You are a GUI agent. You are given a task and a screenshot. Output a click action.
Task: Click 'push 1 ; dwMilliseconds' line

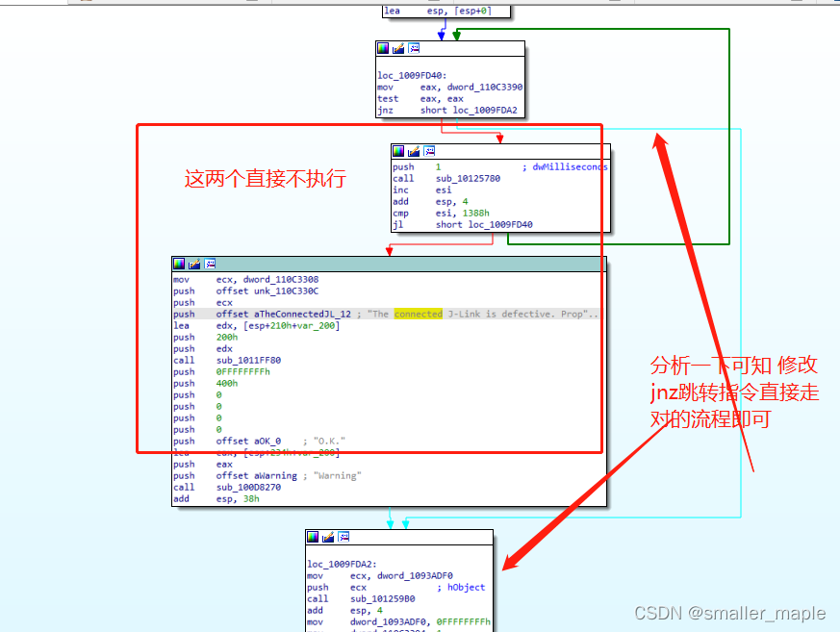point(499,167)
